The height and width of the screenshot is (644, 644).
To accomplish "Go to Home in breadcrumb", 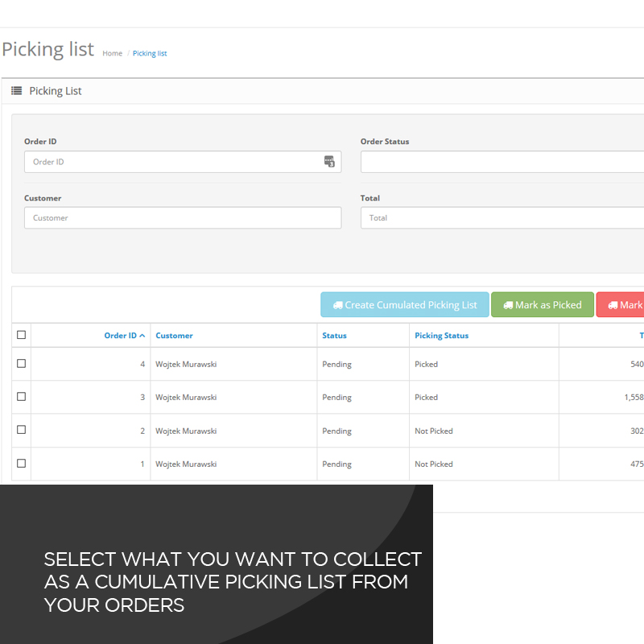I will click(112, 54).
